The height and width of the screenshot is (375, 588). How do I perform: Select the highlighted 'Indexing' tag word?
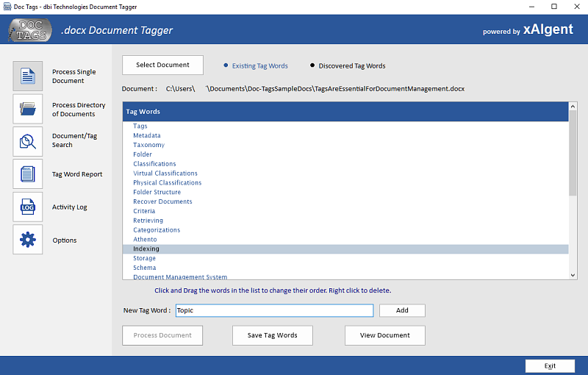click(x=345, y=249)
